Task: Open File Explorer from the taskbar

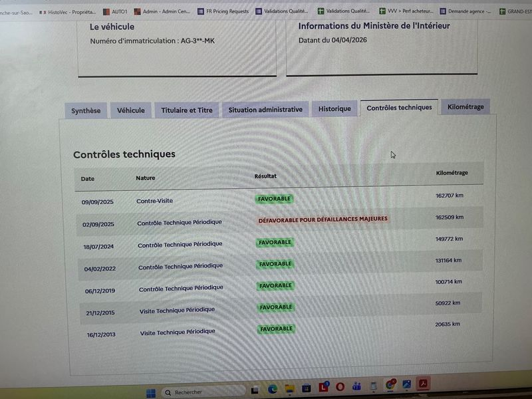Action: [289, 388]
